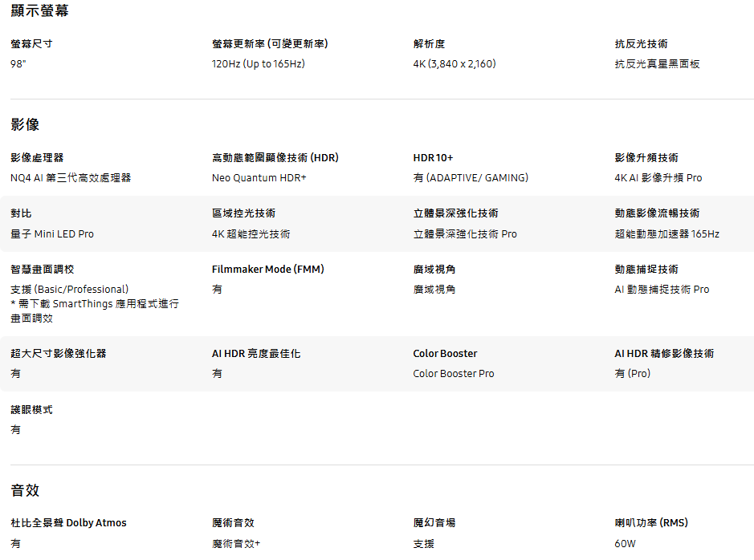The width and height of the screenshot is (754, 560).
Task: Click the 顯示螢幕 section heading
Action: click(x=39, y=10)
